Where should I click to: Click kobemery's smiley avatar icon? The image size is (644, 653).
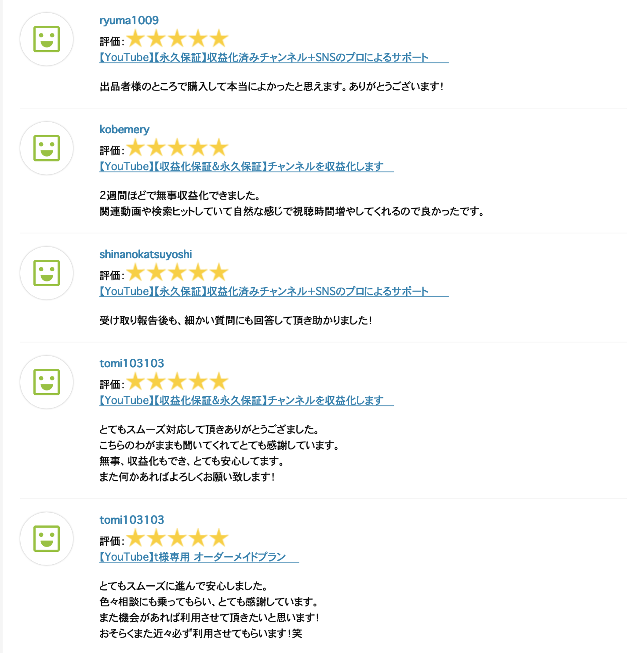coord(47,148)
